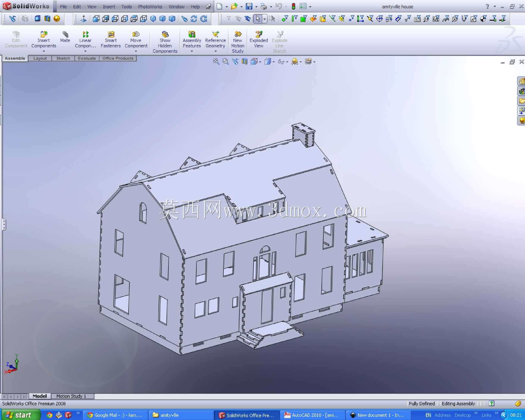Click Show Hidden Components
The height and width of the screenshot is (420, 525).
[x=165, y=42]
